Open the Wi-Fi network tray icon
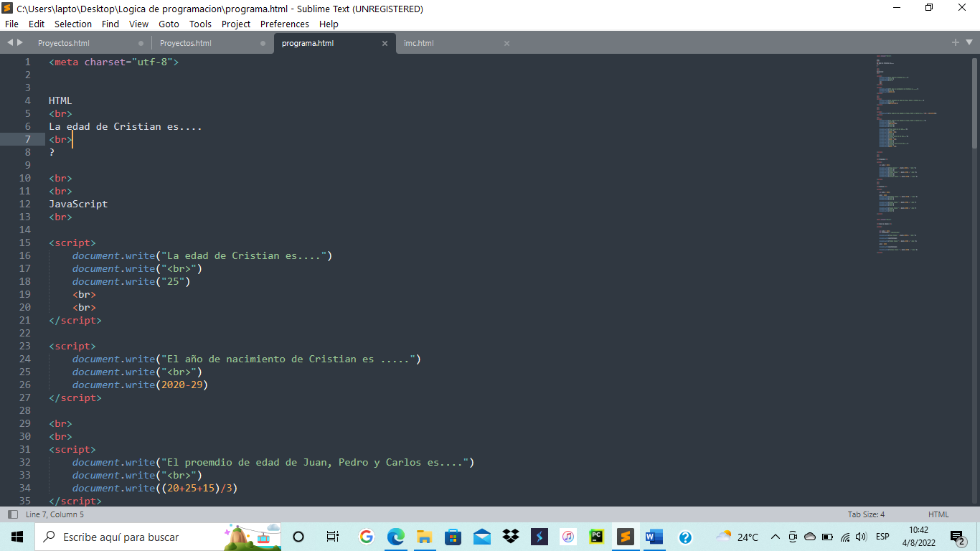The height and width of the screenshot is (551, 980). (845, 537)
